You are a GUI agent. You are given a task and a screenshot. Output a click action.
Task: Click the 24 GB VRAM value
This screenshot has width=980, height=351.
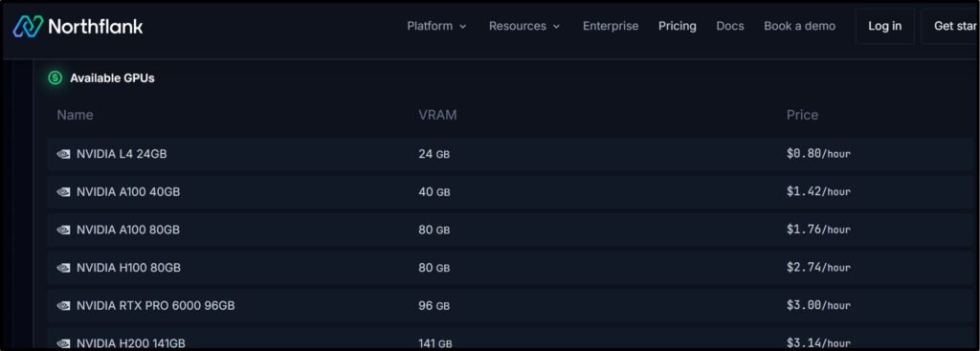click(x=434, y=154)
